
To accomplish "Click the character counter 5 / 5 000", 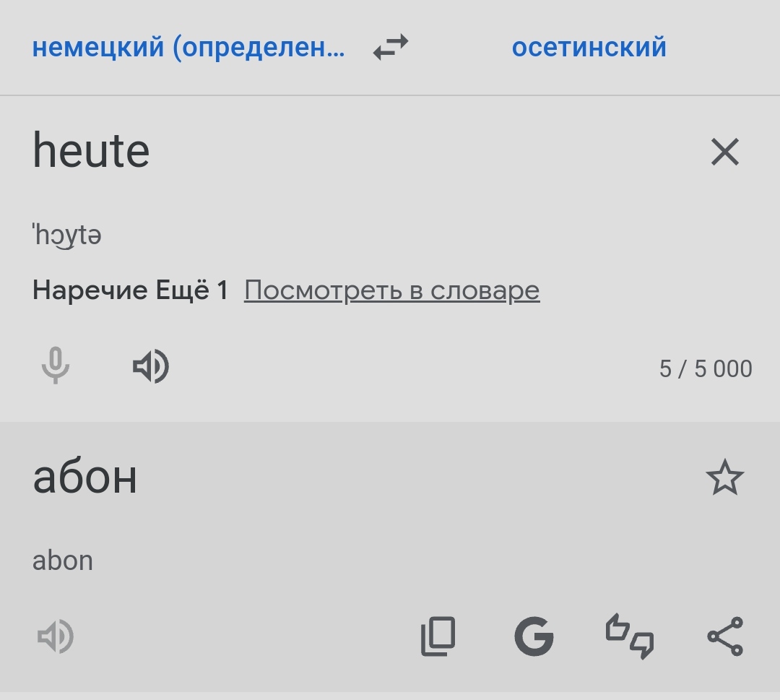I will [706, 368].
